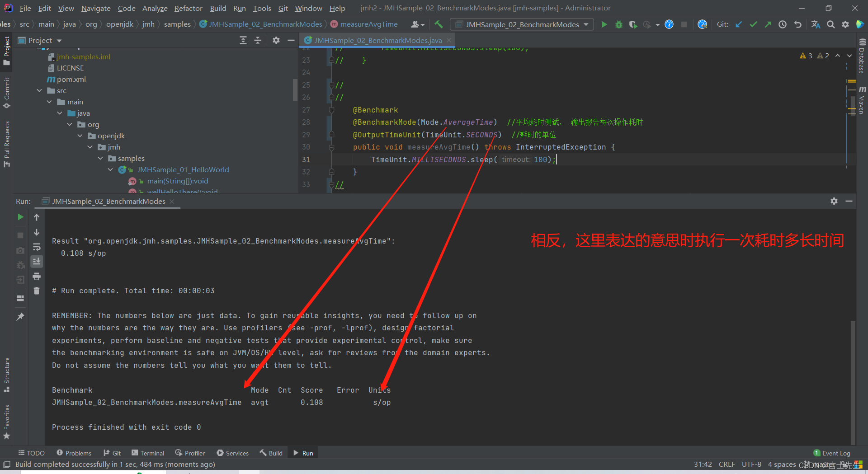The image size is (868, 474).
Task: Print the console output
Action: tap(37, 276)
